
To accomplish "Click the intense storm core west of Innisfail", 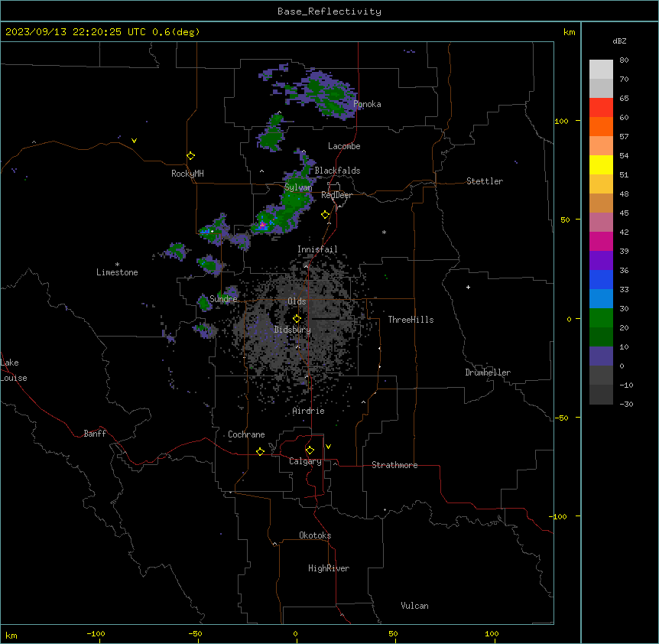I will pos(262,225).
